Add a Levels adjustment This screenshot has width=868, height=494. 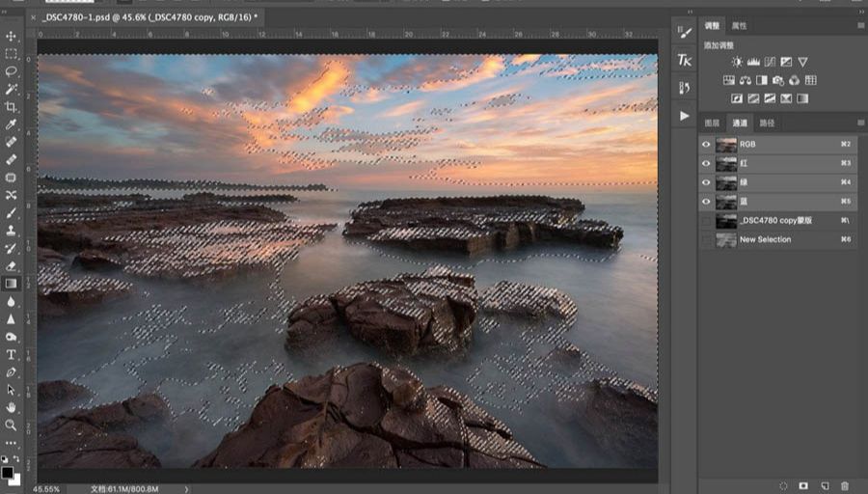tap(753, 62)
